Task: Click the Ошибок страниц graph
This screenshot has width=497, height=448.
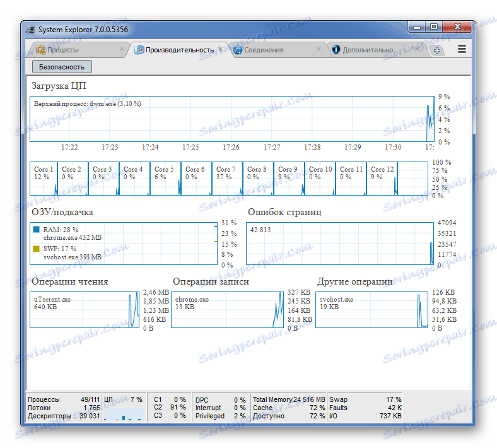Action: pyautogui.click(x=340, y=244)
